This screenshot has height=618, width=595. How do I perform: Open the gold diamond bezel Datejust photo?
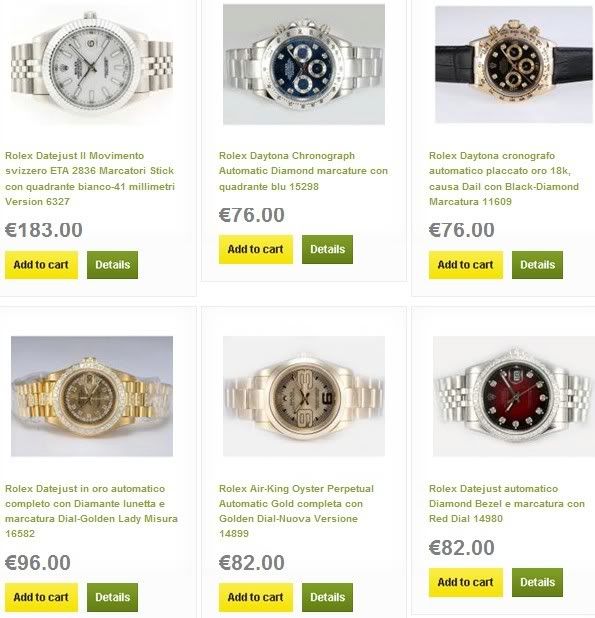click(92, 396)
